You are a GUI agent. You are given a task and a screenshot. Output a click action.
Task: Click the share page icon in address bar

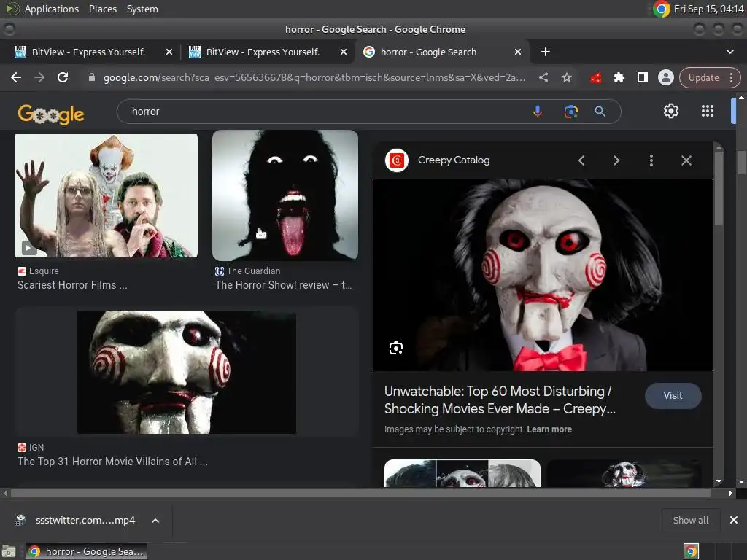543,77
